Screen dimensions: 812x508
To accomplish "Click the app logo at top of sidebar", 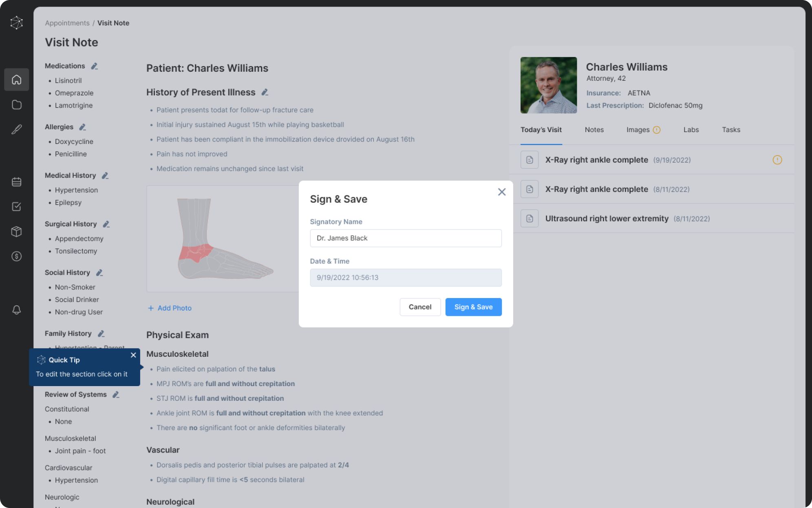I will pyautogui.click(x=16, y=23).
